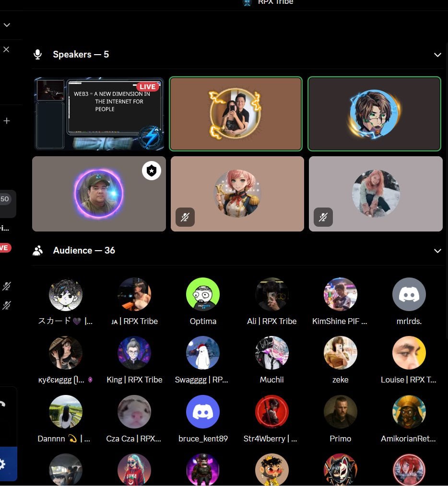
Task: Select the anime glasses guy speaker tile
Action: coord(374,114)
